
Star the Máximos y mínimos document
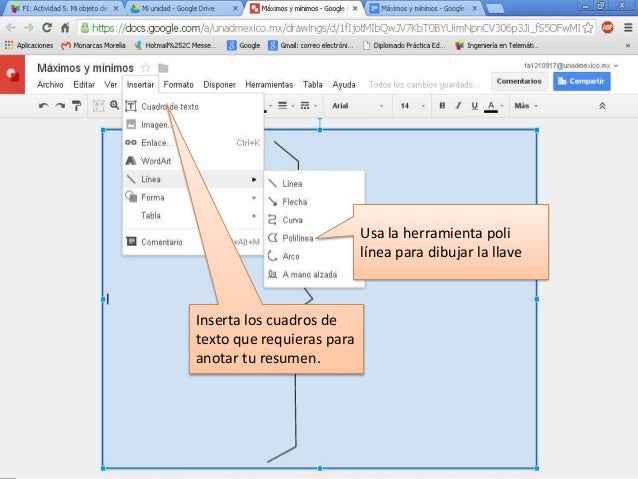[x=146, y=67]
